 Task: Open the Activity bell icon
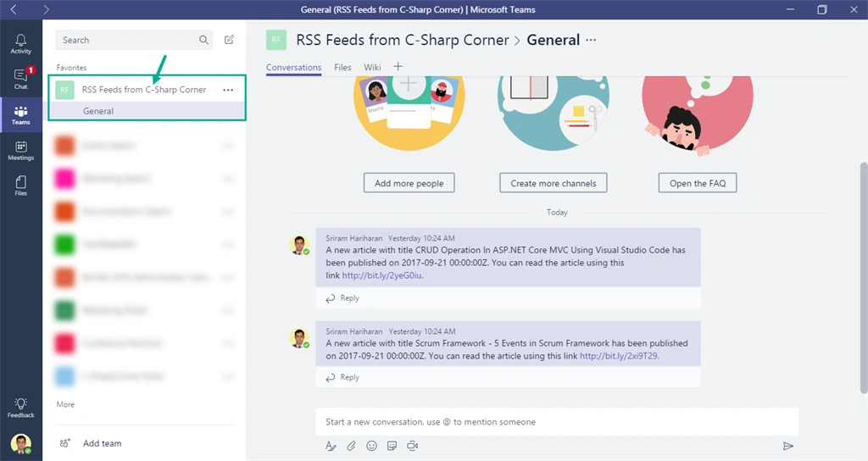coord(21,44)
